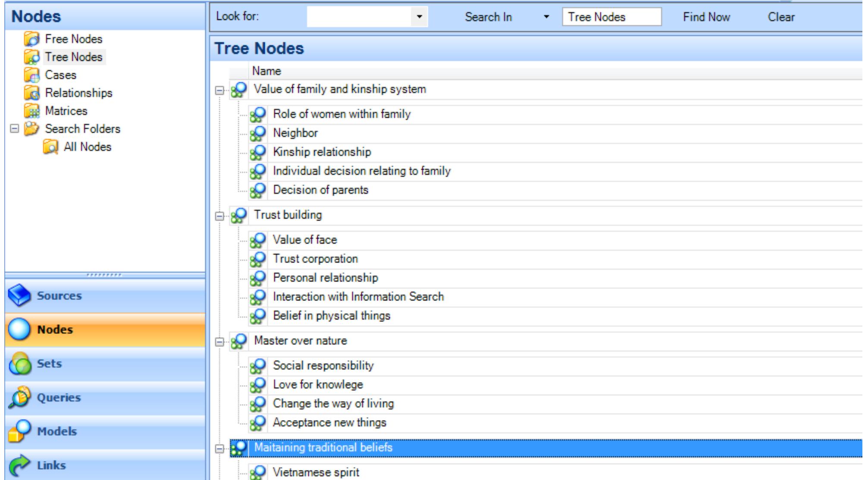This screenshot has width=868, height=480.
Task: Expand the Search Folders tree item
Action: pyautogui.click(x=14, y=128)
